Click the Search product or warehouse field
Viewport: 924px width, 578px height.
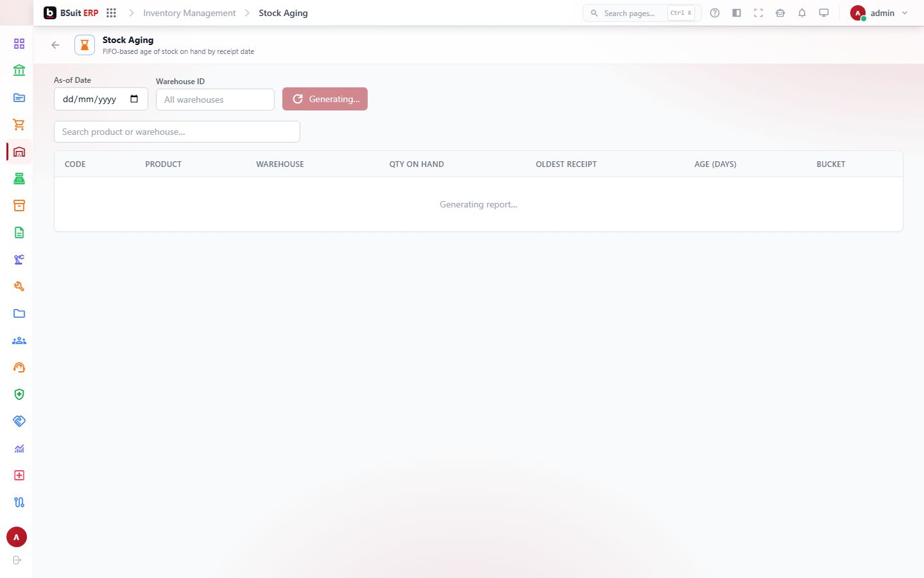pyautogui.click(x=177, y=132)
